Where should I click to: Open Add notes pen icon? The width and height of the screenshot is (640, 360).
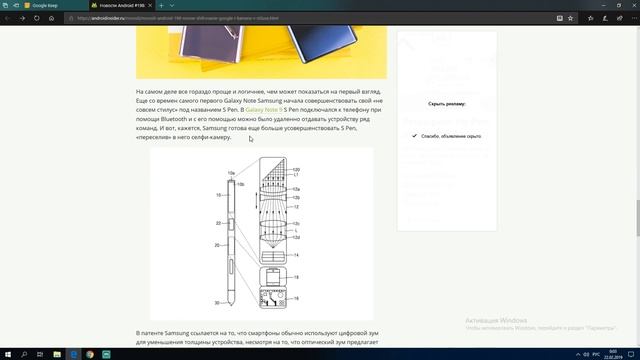pos(605,18)
